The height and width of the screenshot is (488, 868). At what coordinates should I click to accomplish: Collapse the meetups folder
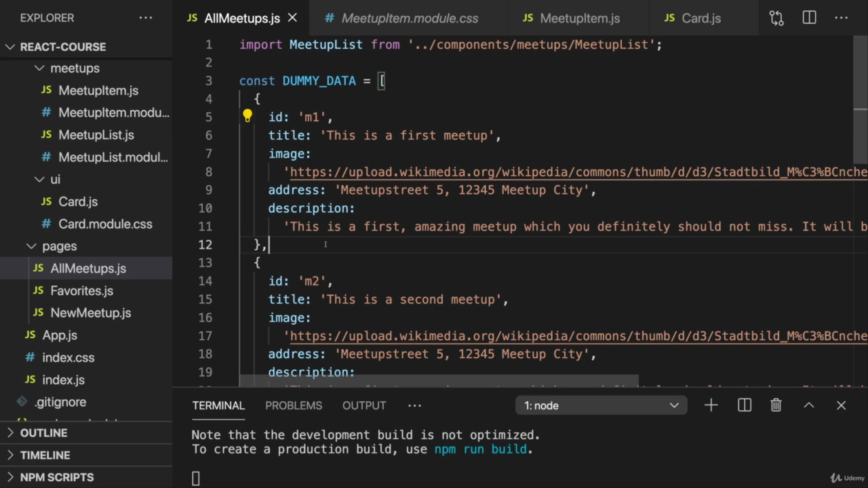pyautogui.click(x=39, y=68)
